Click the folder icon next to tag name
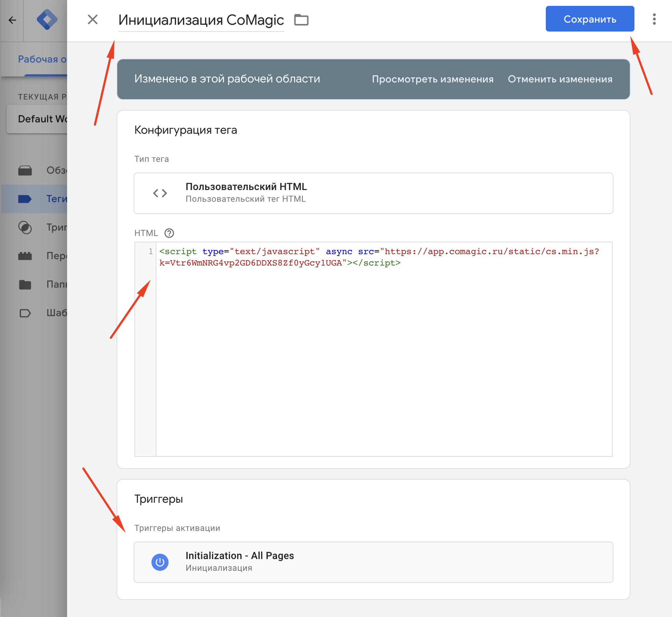The height and width of the screenshot is (617, 672). 301,20
